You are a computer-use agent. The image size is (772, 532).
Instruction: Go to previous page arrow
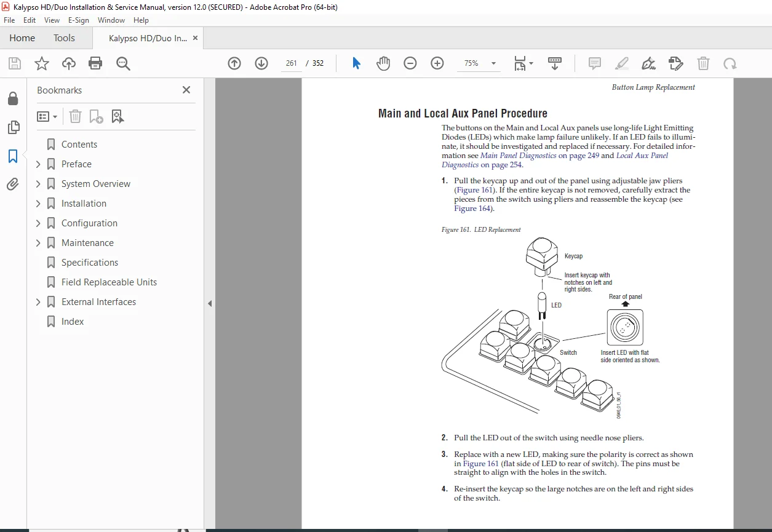234,63
